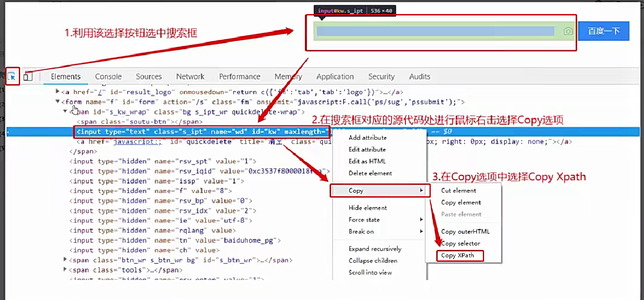Choose Collapse children menu entry
Screen dimensions: 644x300
[373, 261]
